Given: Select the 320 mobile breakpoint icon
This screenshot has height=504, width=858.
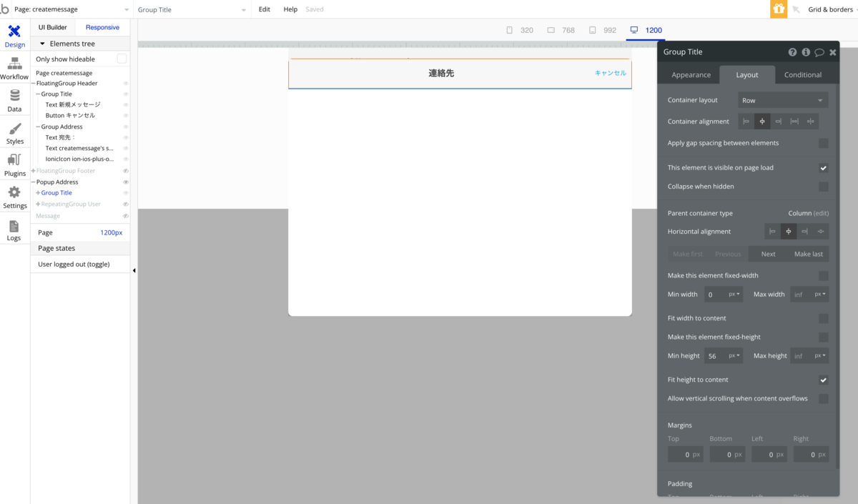Looking at the screenshot, I should (510, 30).
